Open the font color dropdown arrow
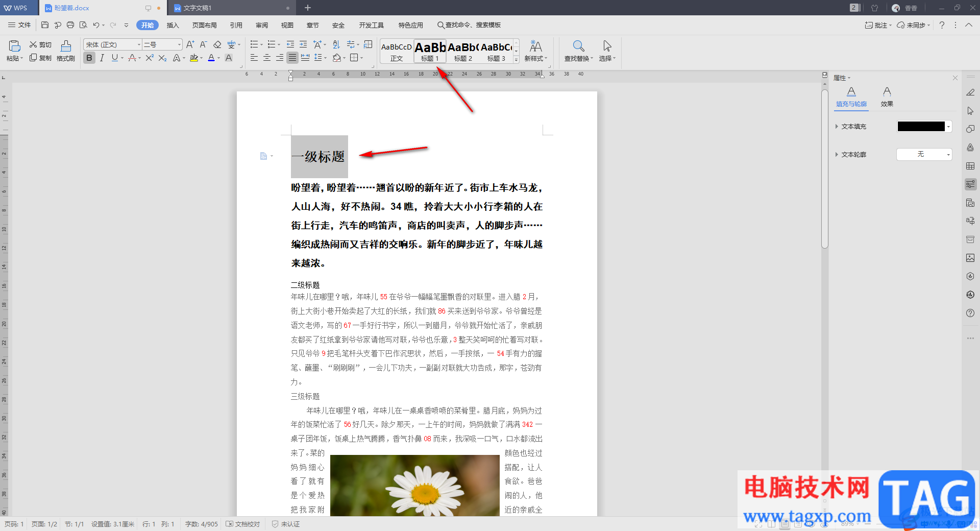980x531 pixels. (x=218, y=58)
